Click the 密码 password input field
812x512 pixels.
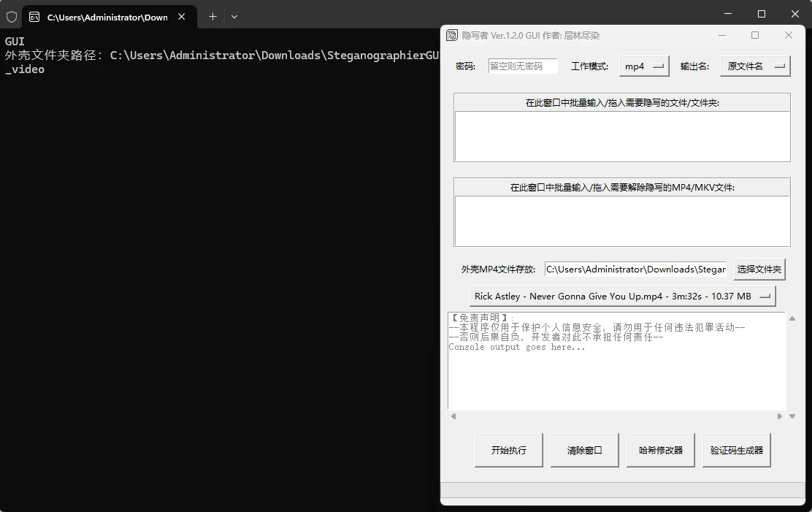522,66
